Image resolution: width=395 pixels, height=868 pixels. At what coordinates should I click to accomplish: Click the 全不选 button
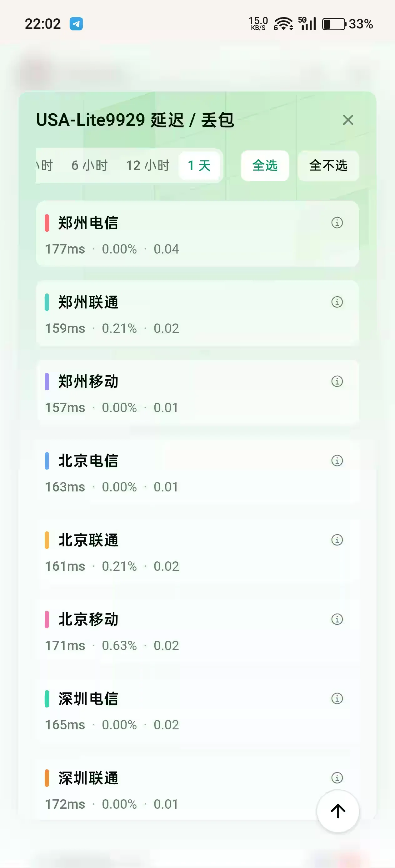pyautogui.click(x=328, y=166)
